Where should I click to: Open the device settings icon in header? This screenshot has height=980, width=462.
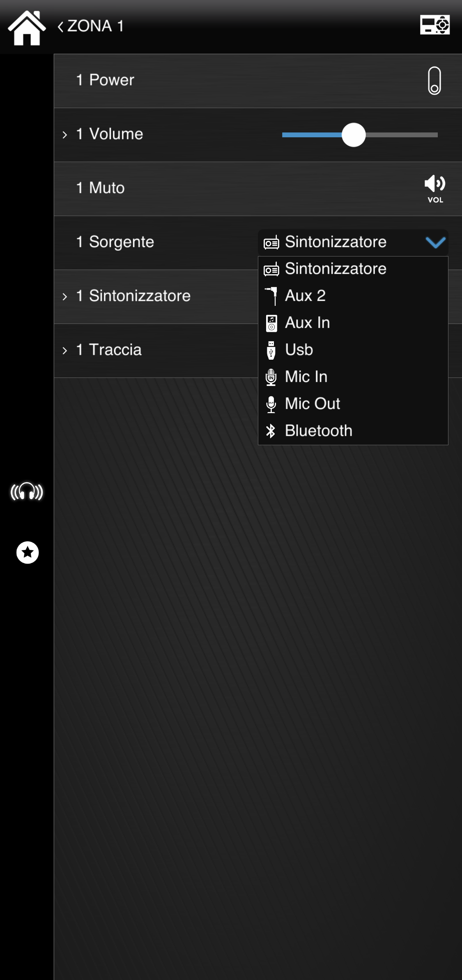435,25
